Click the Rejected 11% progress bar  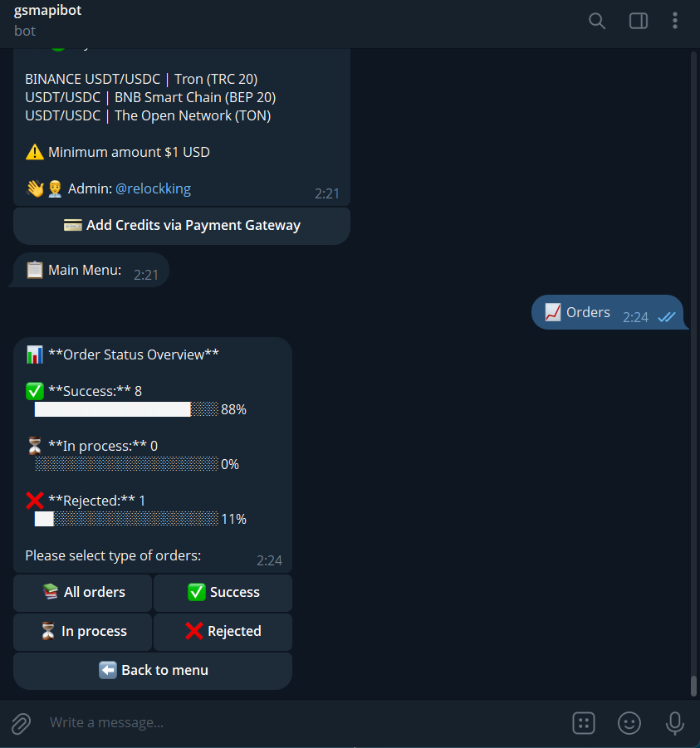coord(126,519)
